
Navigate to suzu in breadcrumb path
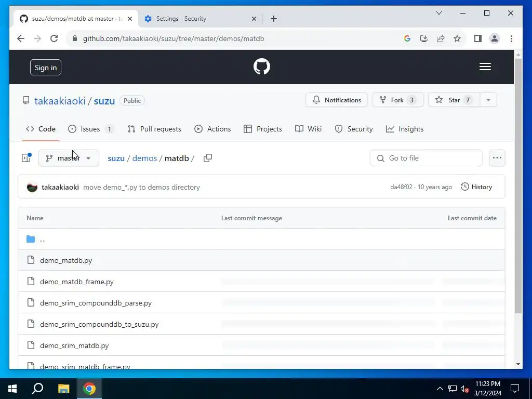(x=116, y=158)
